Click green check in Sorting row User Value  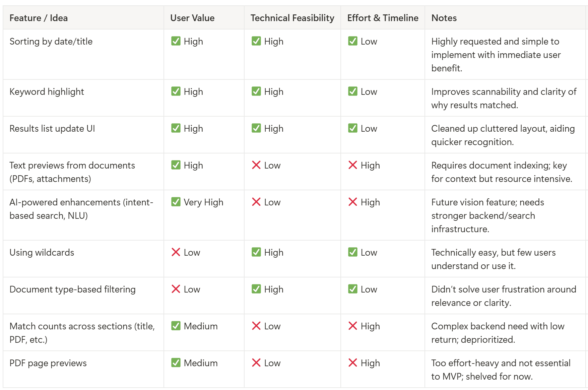coord(176,41)
